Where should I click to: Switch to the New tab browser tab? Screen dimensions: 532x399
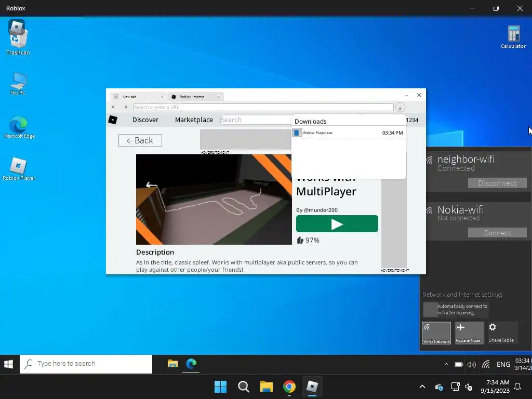click(139, 97)
